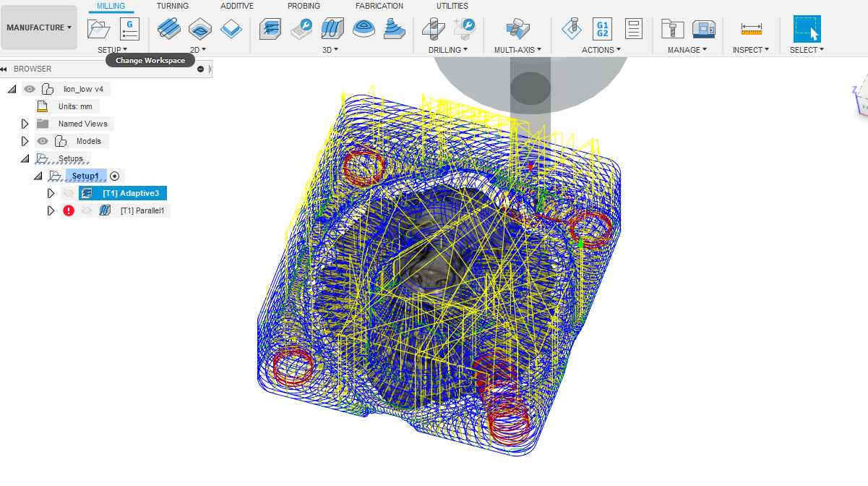Click the Measure ruler icon

coord(751,29)
